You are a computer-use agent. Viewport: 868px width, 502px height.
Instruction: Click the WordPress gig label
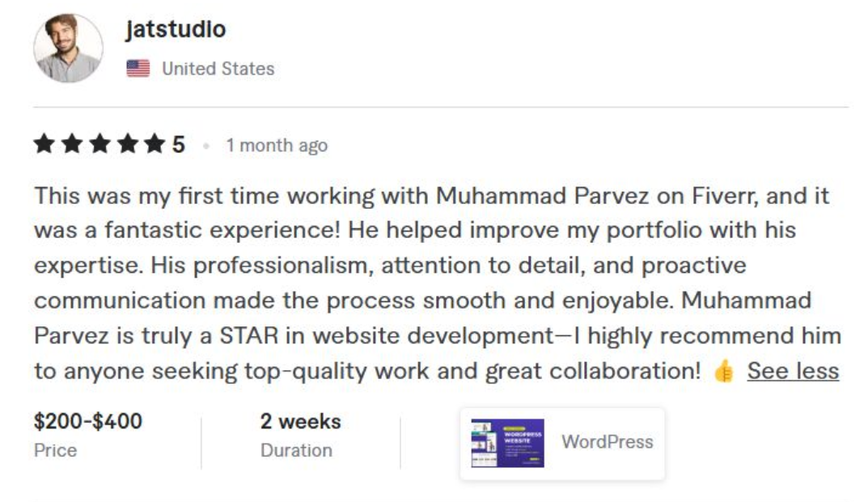[x=607, y=442]
